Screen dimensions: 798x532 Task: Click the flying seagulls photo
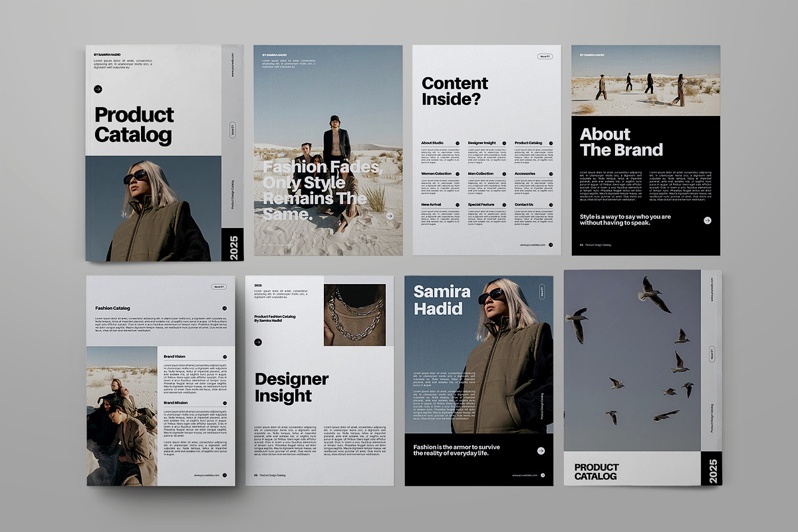(632, 360)
